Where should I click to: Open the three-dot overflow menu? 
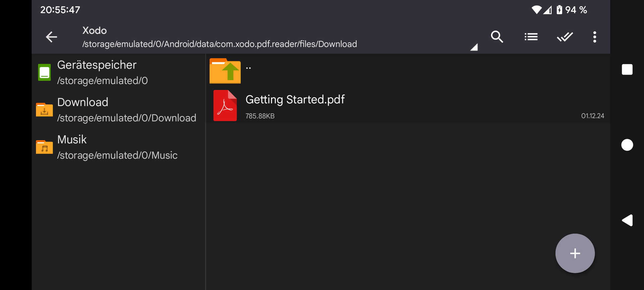pos(594,37)
